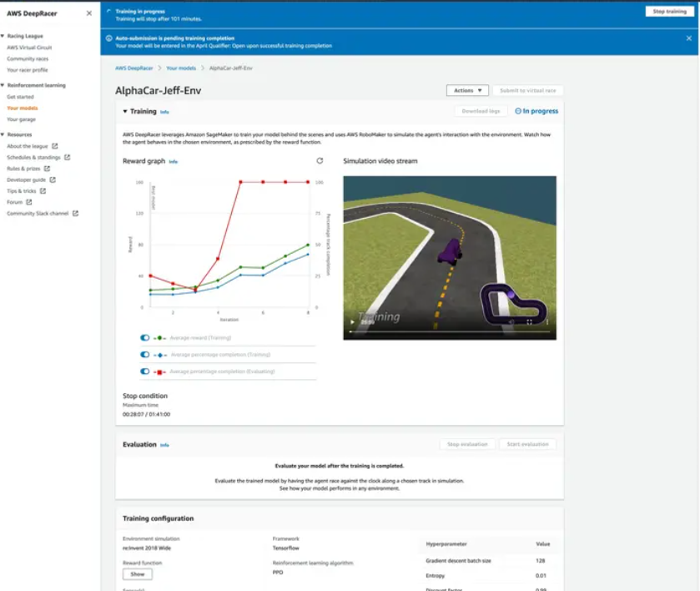The image size is (700, 591).
Task: Close the AWS DeepRacer side navigation
Action: click(x=88, y=13)
